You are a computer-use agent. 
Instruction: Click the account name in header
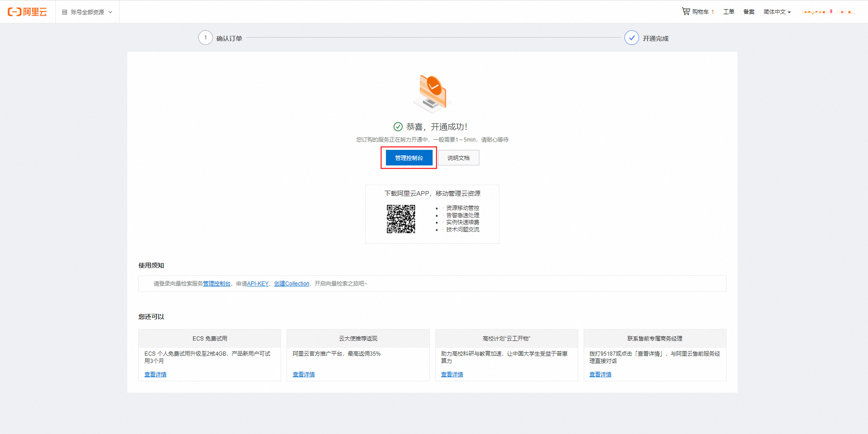point(829,12)
